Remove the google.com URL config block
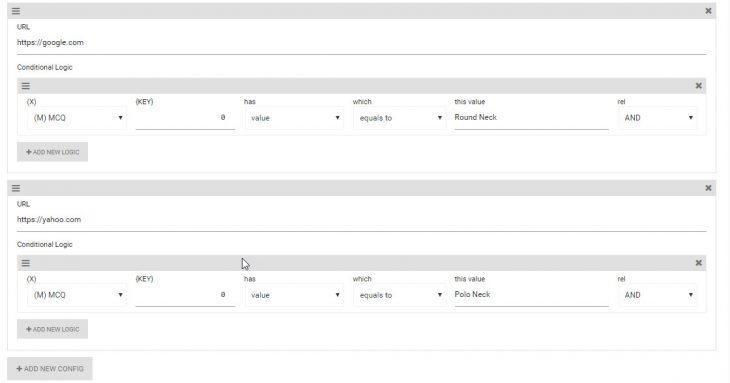Viewport: 730px width, 383px height. pyautogui.click(x=708, y=11)
